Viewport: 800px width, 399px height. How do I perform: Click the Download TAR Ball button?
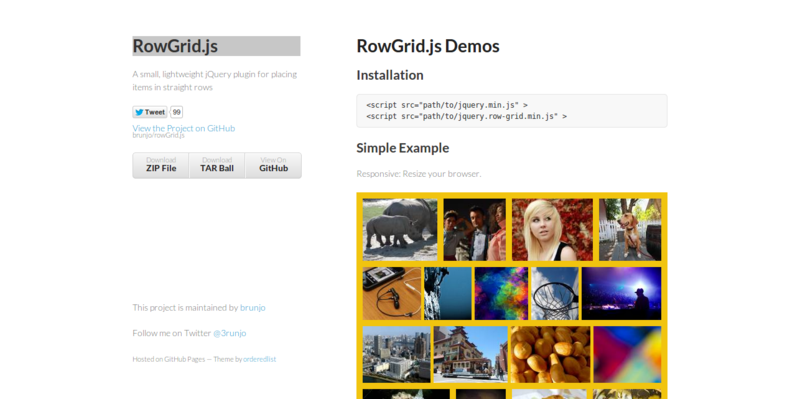click(217, 165)
